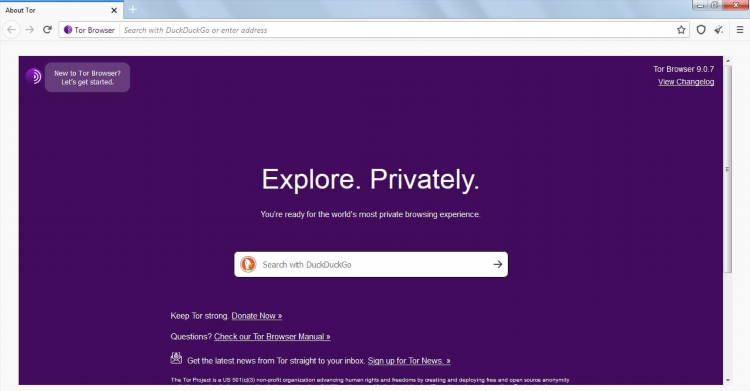Screen dimensions: 750x391
Task: Open the Check our Tor Browser Manual link
Action: click(x=272, y=336)
